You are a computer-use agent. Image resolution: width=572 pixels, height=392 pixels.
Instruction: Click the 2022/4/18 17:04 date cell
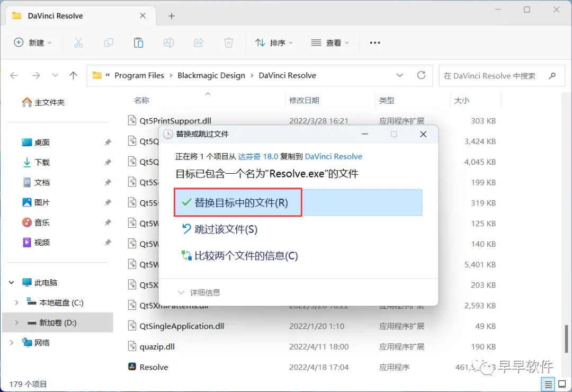(x=319, y=367)
